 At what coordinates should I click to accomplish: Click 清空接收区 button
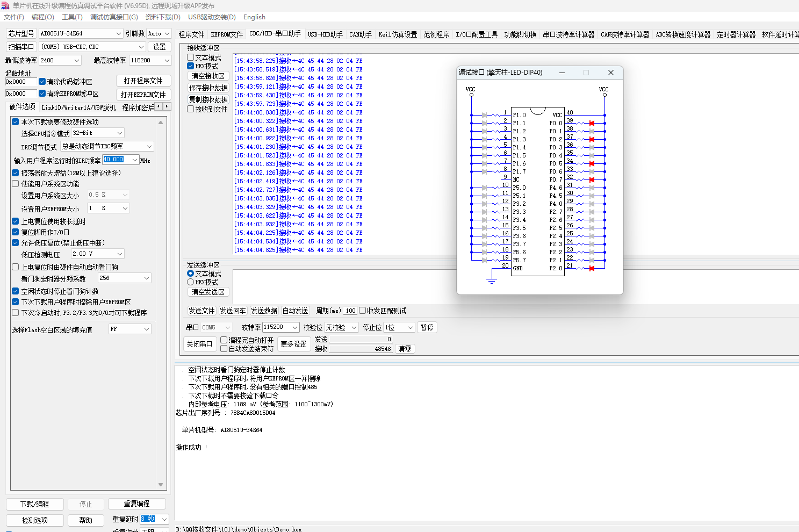(208, 76)
